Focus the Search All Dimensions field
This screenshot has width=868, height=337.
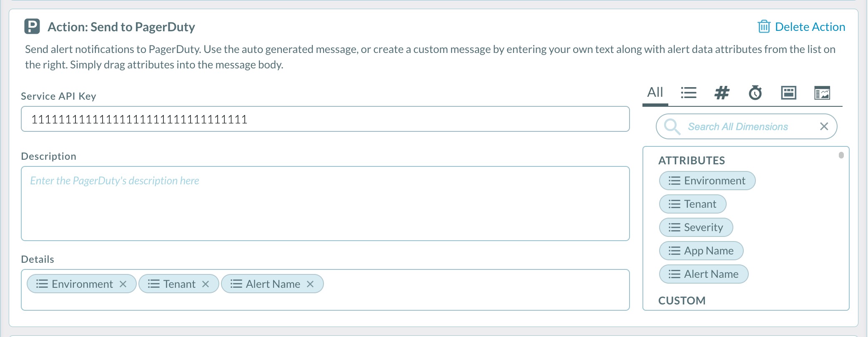pos(746,126)
